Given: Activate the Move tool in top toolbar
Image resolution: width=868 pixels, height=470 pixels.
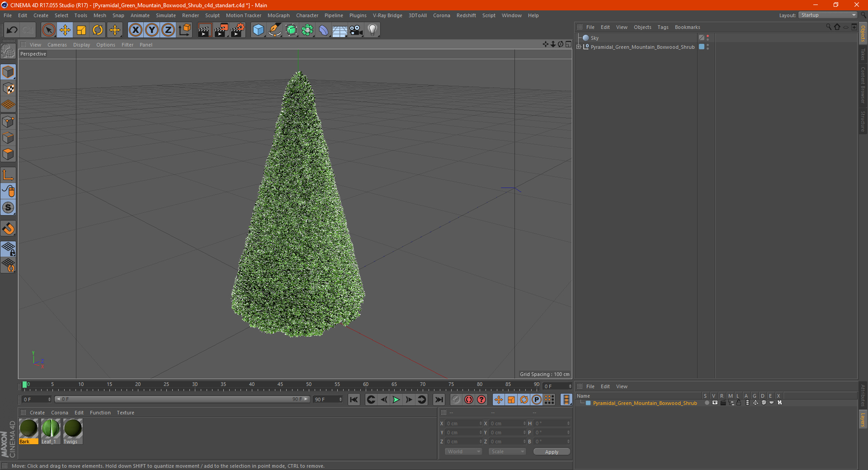Looking at the screenshot, I should (65, 30).
